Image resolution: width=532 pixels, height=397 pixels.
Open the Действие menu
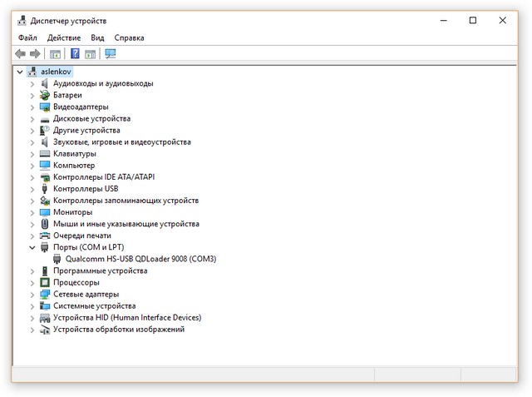point(64,37)
